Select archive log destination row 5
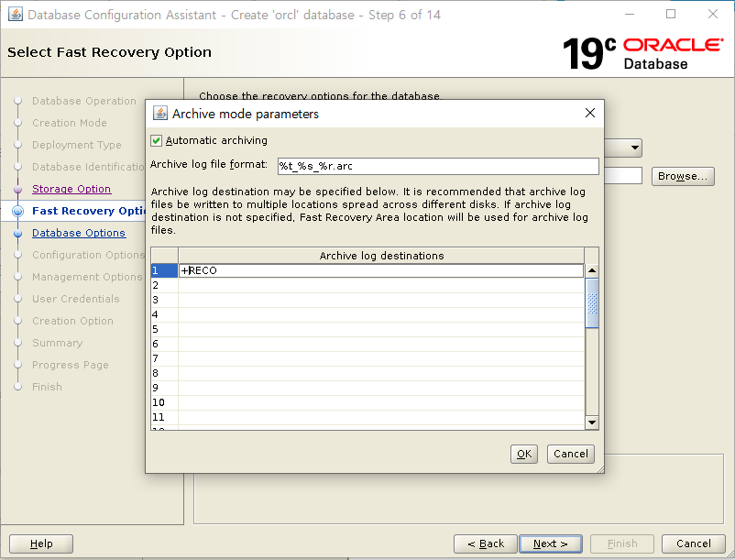The width and height of the screenshot is (735, 560). (367, 329)
